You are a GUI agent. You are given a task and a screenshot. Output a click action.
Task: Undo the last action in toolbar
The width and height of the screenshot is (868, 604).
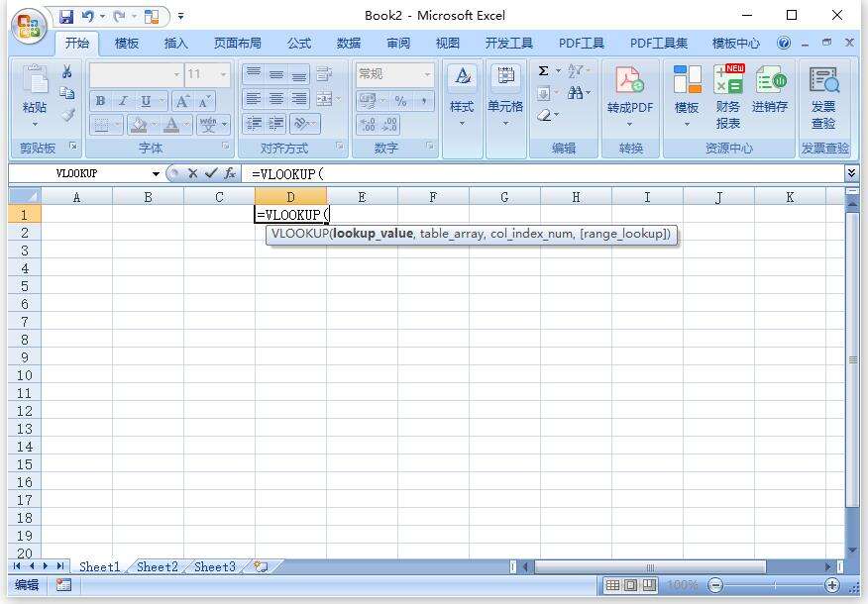coord(87,17)
